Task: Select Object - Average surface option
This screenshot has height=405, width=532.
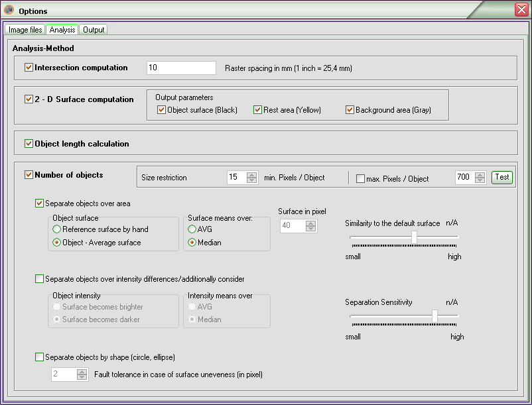Action: point(56,243)
